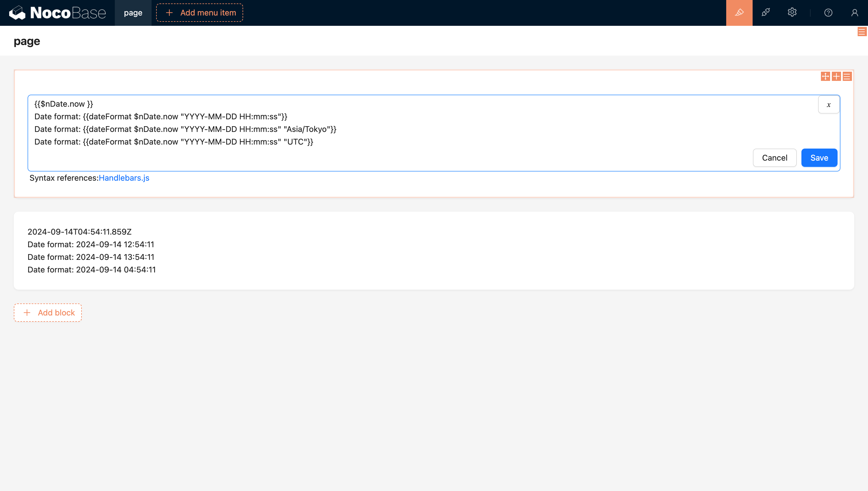The width and height of the screenshot is (868, 491).
Task: Open the Add block menu
Action: (x=48, y=312)
